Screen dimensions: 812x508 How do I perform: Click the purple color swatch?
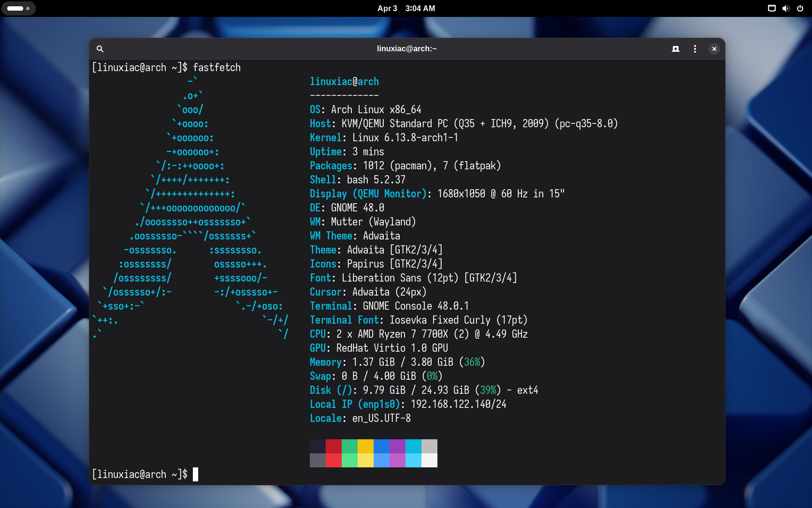[397, 446]
